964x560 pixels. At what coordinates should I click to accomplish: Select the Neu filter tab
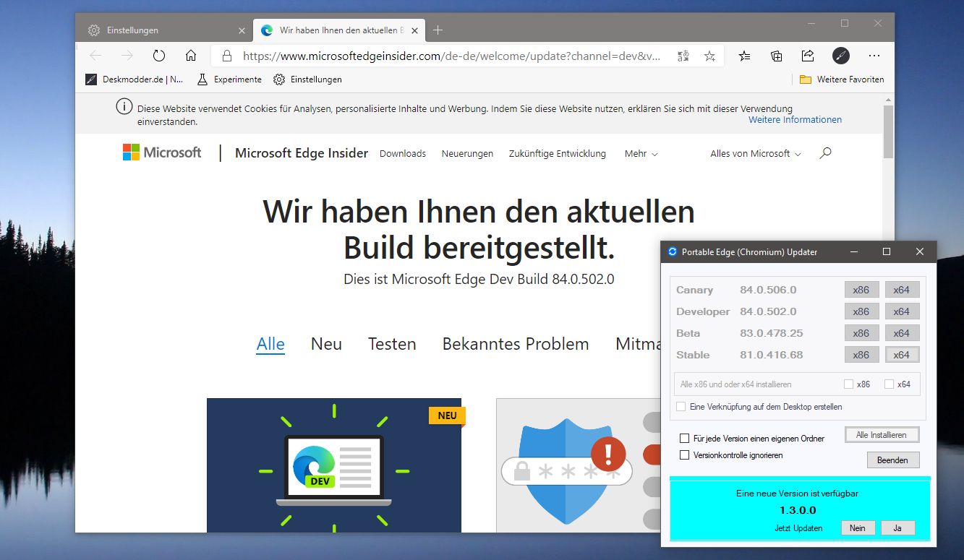[326, 344]
